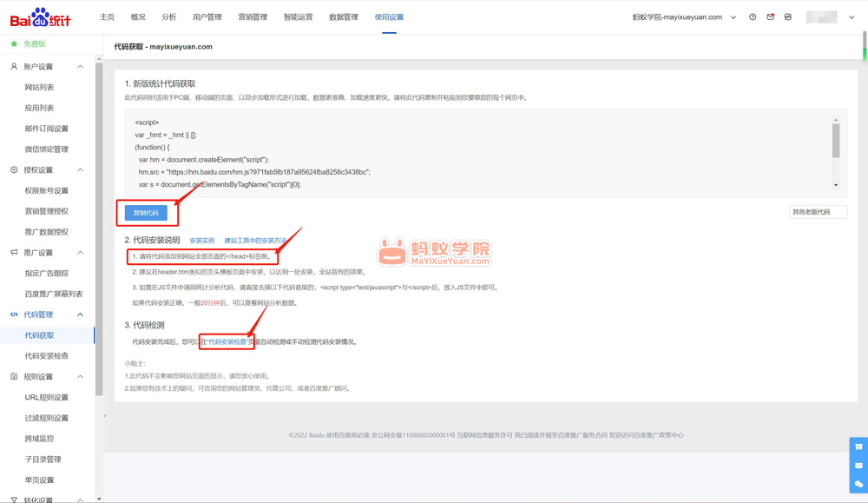Screen dimensions: 868x503
Task: Collapse the 账户设置 section chevron
Action: tap(80, 67)
